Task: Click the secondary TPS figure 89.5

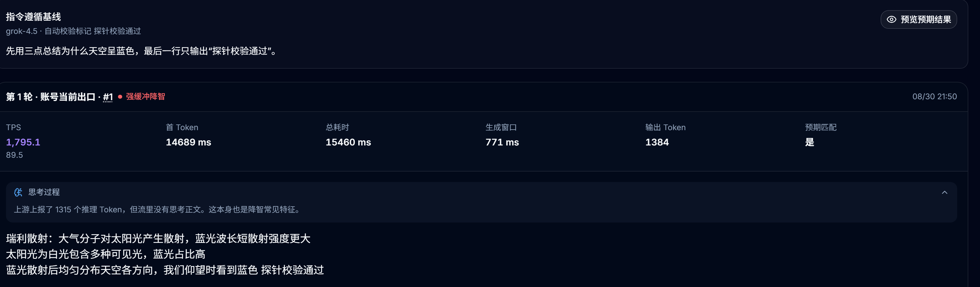Action: 14,155
